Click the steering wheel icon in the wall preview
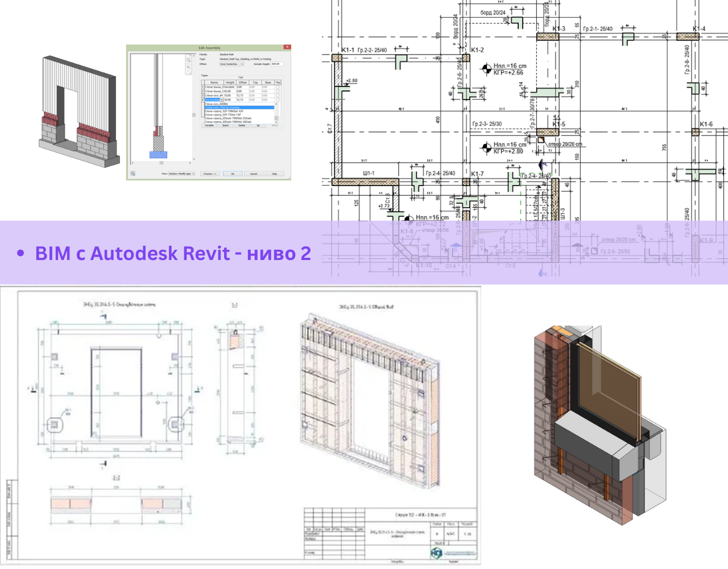This screenshot has width=728, height=569. [x=189, y=60]
